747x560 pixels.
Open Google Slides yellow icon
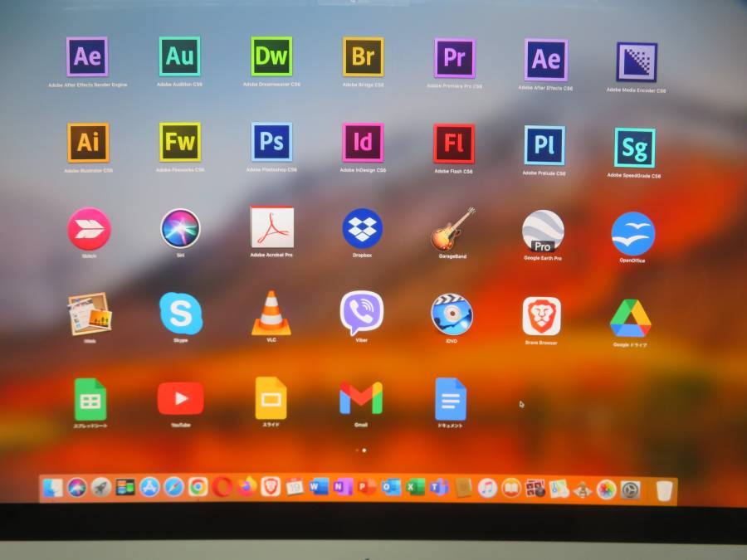(x=271, y=398)
